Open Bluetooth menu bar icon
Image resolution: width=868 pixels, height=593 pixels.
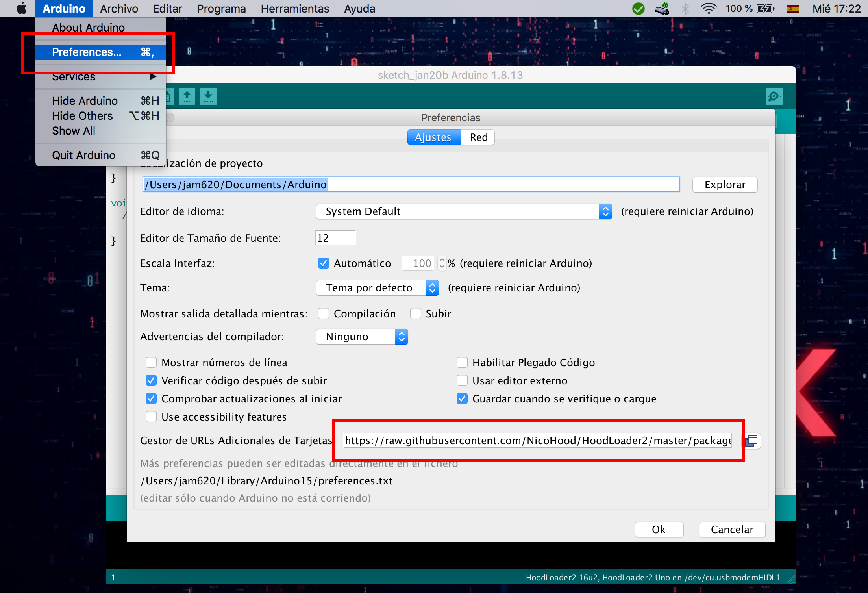coord(685,9)
